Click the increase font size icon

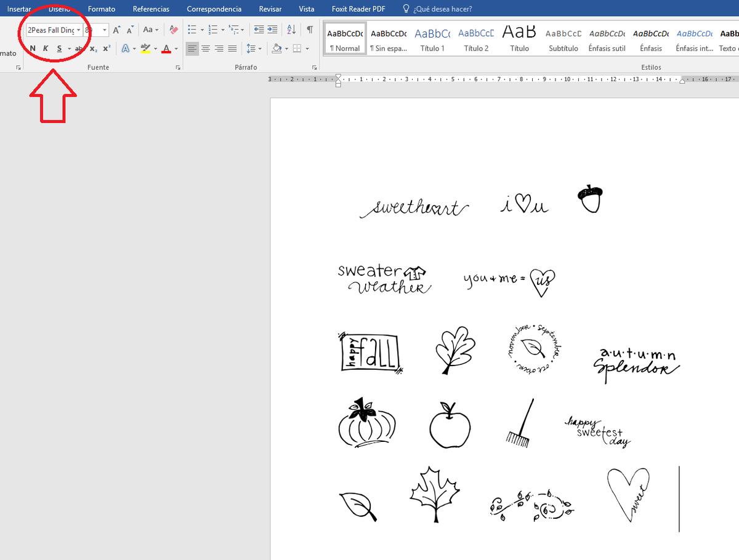pyautogui.click(x=116, y=30)
